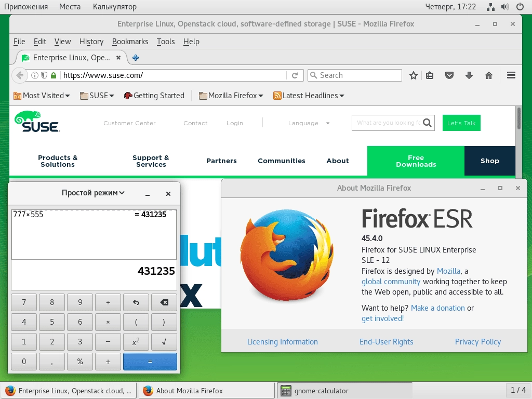The width and height of the screenshot is (532, 399).
Task: Show site information via the info icon
Action: click(35, 75)
